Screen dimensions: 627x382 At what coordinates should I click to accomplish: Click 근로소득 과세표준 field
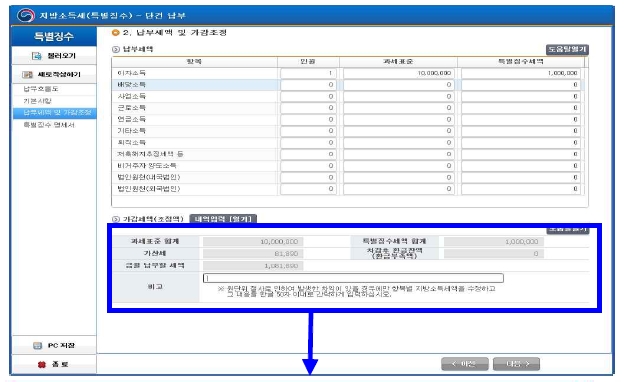pos(399,108)
